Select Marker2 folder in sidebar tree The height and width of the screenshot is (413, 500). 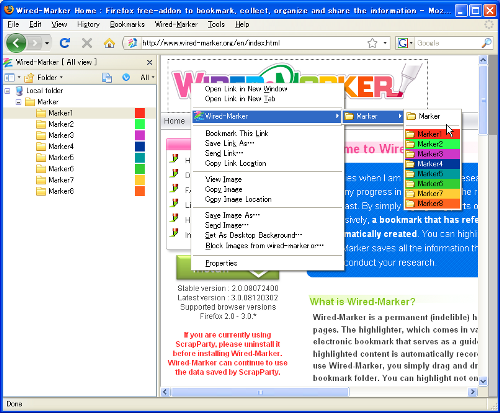[61, 124]
